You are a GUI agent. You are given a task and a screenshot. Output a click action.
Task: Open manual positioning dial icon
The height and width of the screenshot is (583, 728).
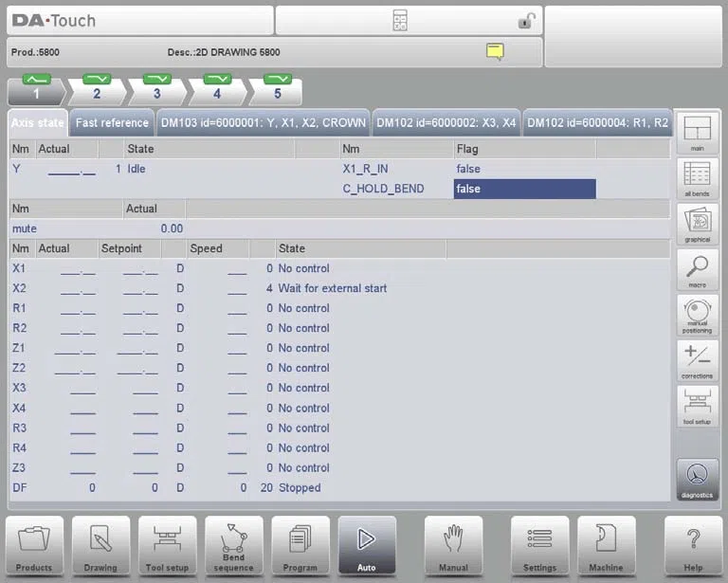[698, 316]
